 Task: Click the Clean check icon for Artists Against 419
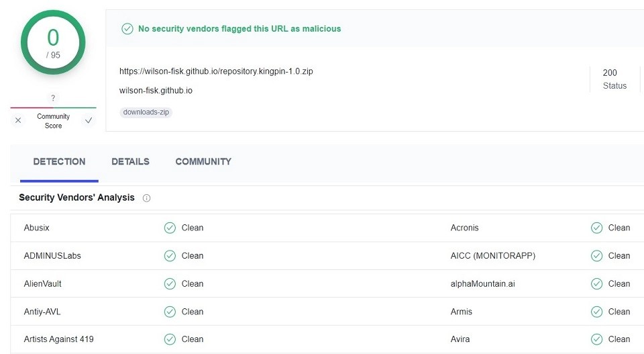click(x=170, y=339)
